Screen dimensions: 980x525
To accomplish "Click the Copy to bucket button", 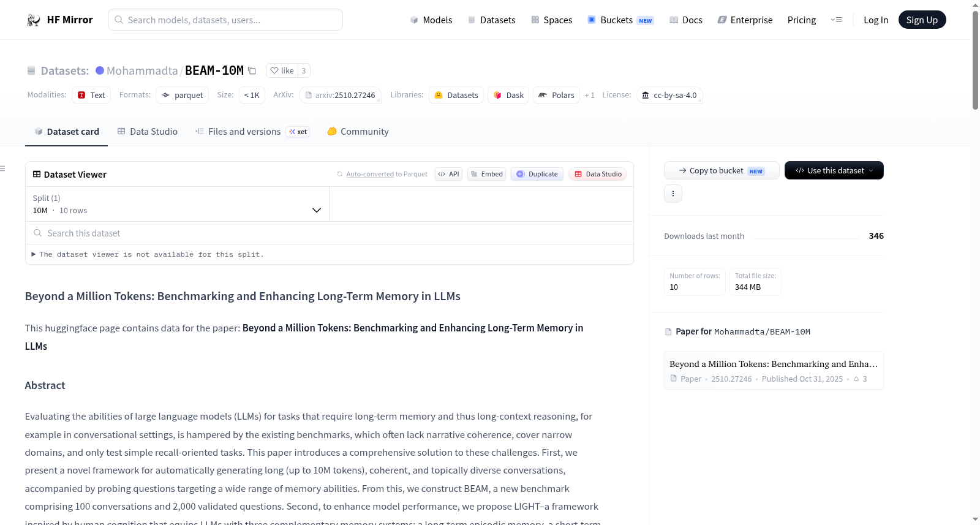I will coord(722,170).
